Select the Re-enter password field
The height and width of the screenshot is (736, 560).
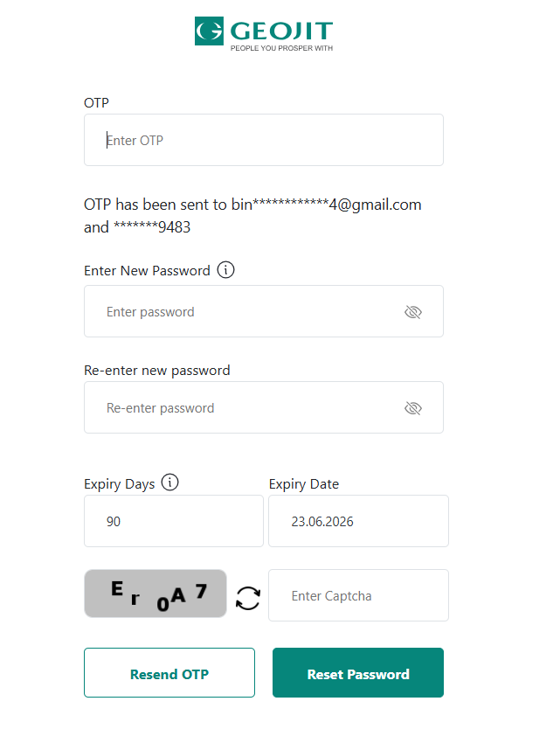(245, 408)
